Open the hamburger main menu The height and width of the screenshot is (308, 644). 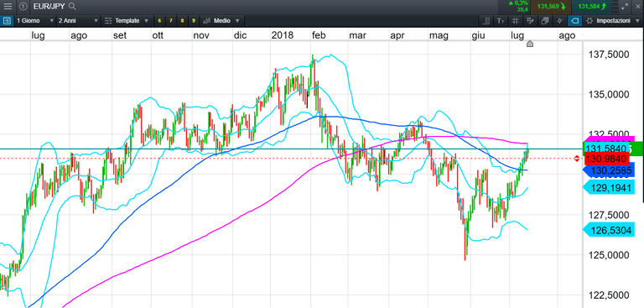pos(8,6)
